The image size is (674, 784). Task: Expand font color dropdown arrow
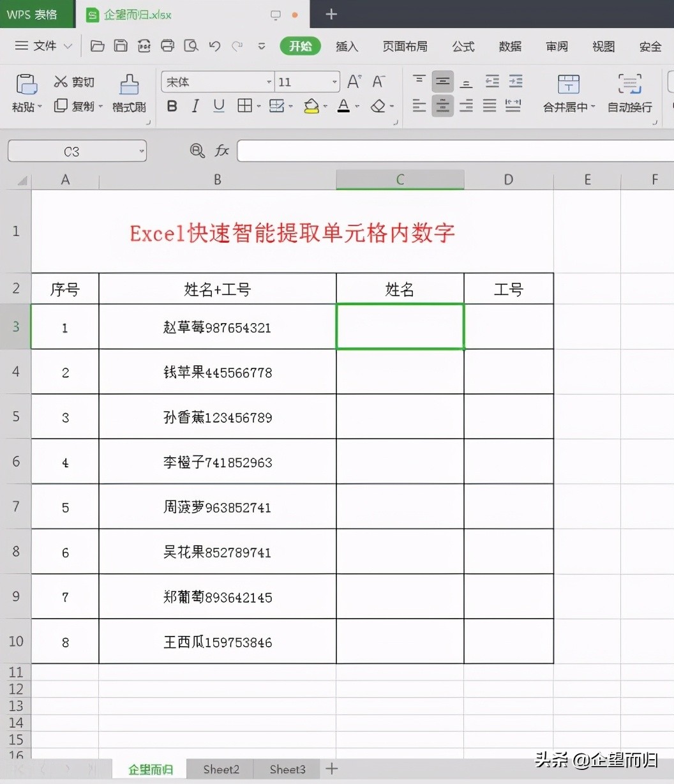[357, 107]
